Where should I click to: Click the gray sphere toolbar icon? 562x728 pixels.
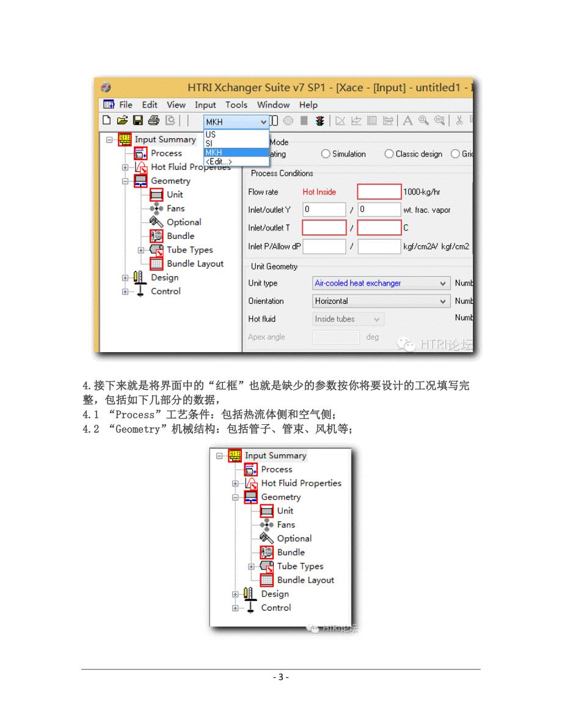288,120
